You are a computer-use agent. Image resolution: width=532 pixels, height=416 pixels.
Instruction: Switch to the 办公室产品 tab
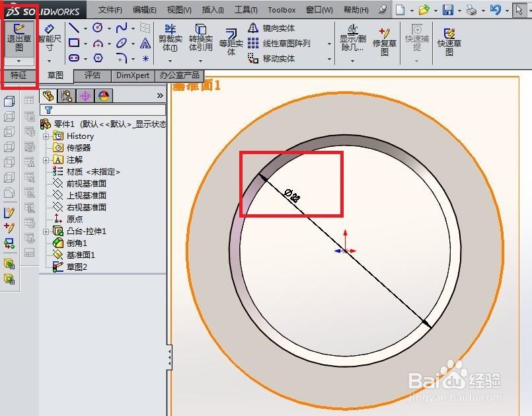(180, 75)
